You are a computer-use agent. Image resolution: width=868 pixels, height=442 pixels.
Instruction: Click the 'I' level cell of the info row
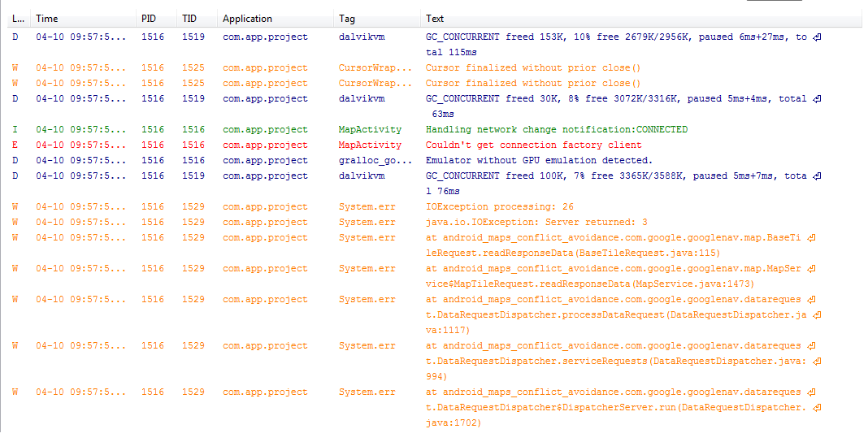15,129
